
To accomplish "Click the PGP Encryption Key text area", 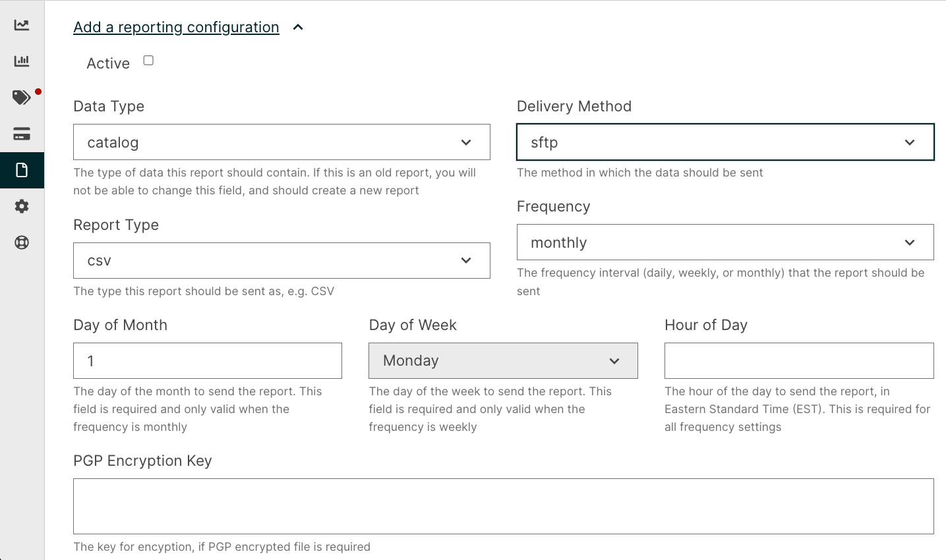I will pyautogui.click(x=503, y=506).
